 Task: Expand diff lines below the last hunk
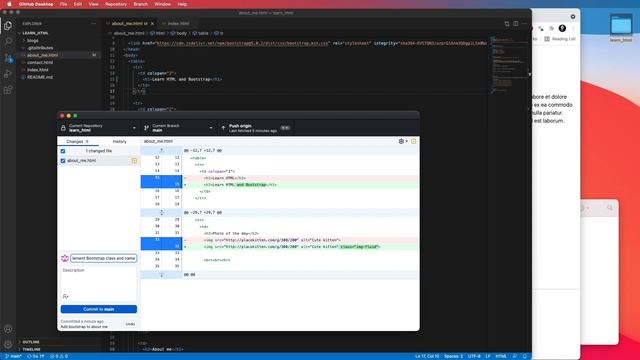pos(161,275)
